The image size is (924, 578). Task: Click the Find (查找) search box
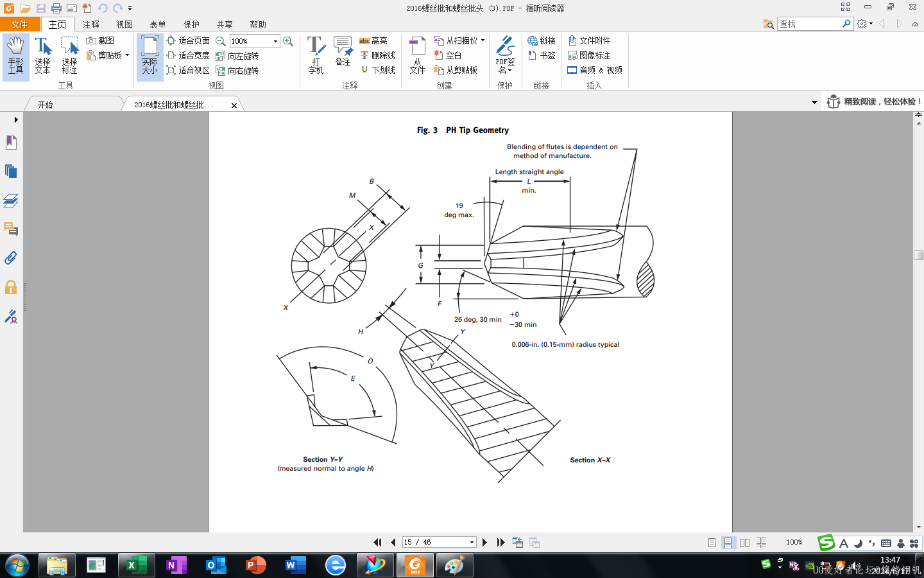[810, 24]
